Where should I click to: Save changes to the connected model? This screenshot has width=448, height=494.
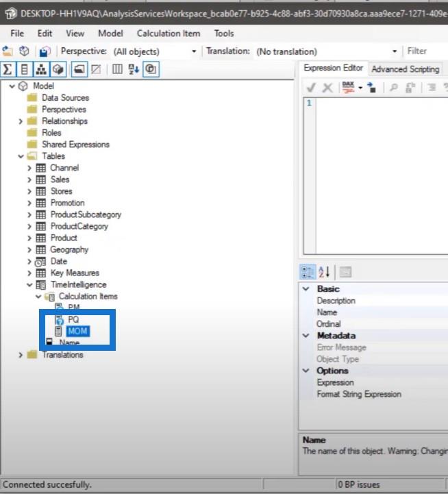point(45,51)
